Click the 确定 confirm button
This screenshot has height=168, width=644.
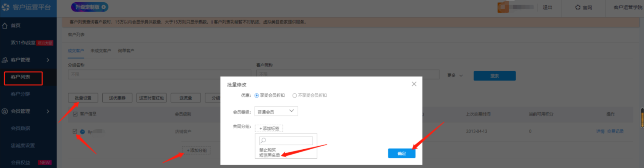pos(402,153)
